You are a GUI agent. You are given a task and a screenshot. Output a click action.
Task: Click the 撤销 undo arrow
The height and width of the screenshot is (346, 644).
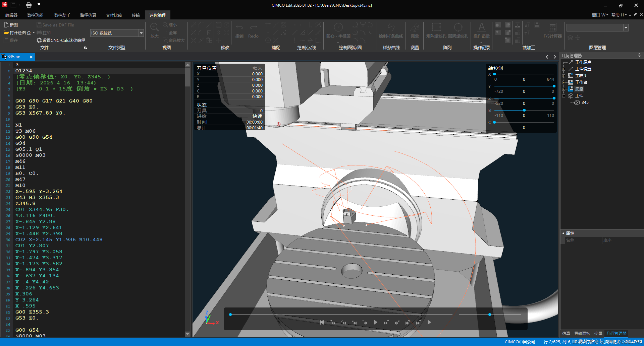pyautogui.click(x=239, y=27)
